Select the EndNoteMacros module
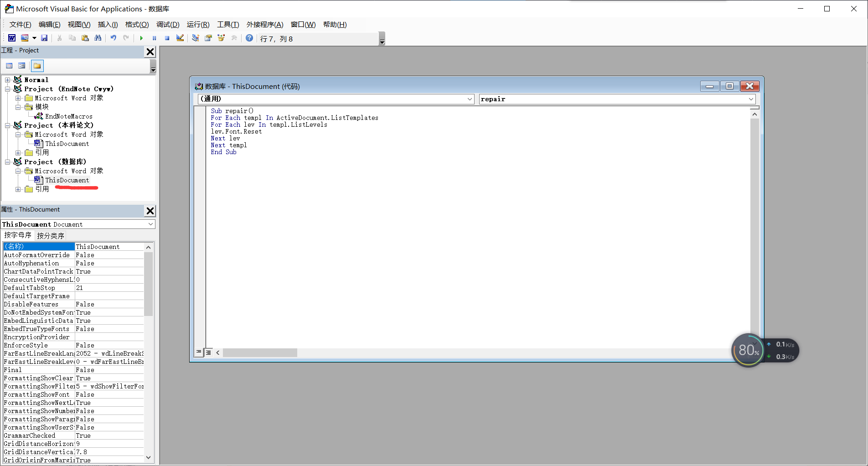The height and width of the screenshot is (466, 868). pos(68,116)
